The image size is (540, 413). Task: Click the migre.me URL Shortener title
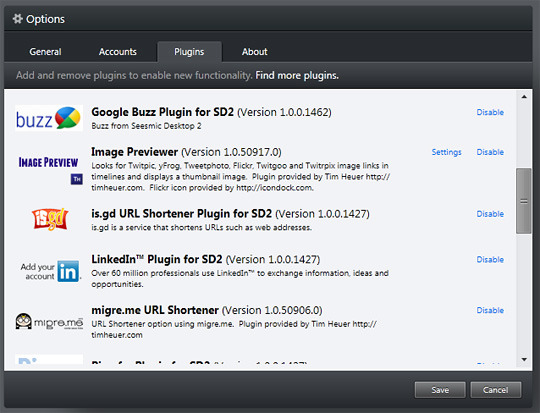[x=155, y=310]
